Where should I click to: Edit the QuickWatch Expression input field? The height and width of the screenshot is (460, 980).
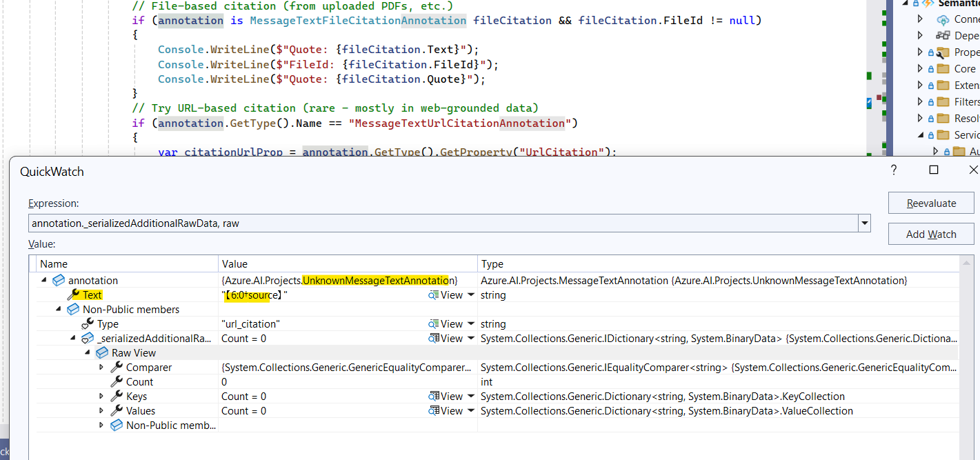(443, 223)
